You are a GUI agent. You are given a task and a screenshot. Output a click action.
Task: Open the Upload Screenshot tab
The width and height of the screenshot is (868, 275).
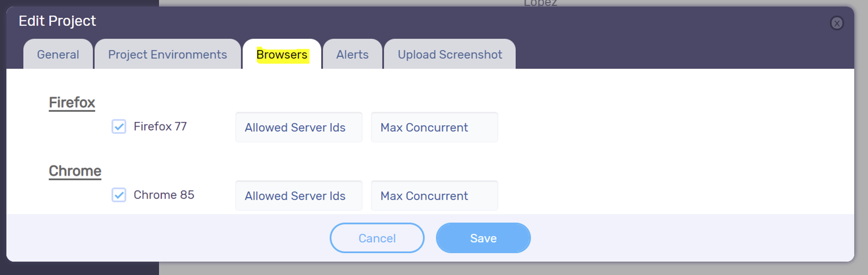coord(450,54)
